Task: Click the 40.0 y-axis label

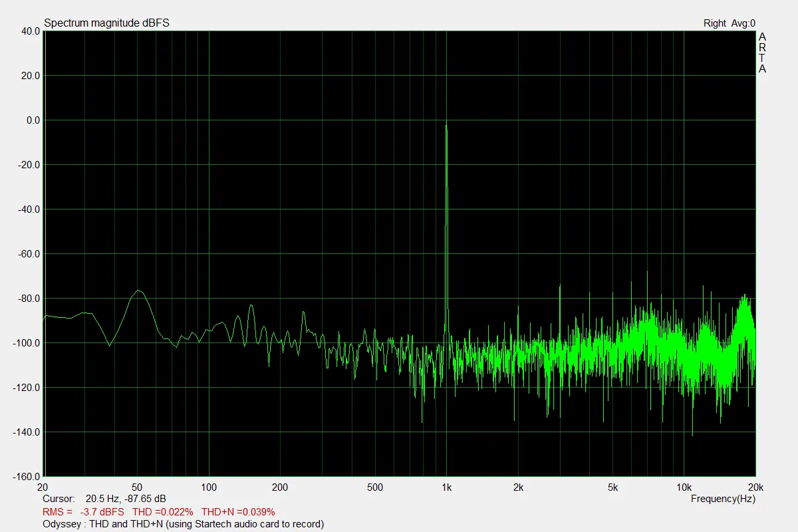Action: pyautogui.click(x=31, y=31)
